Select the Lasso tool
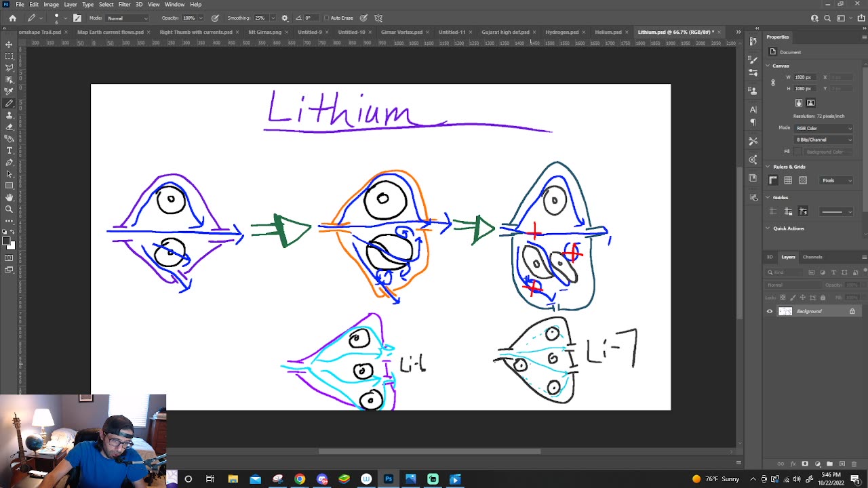Viewport: 868px width, 488px height. click(x=9, y=68)
